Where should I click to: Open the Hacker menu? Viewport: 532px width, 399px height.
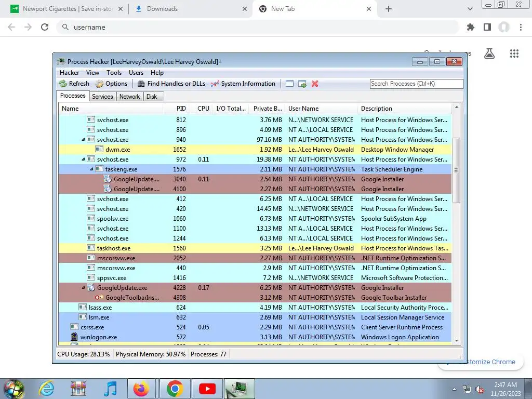(x=69, y=73)
